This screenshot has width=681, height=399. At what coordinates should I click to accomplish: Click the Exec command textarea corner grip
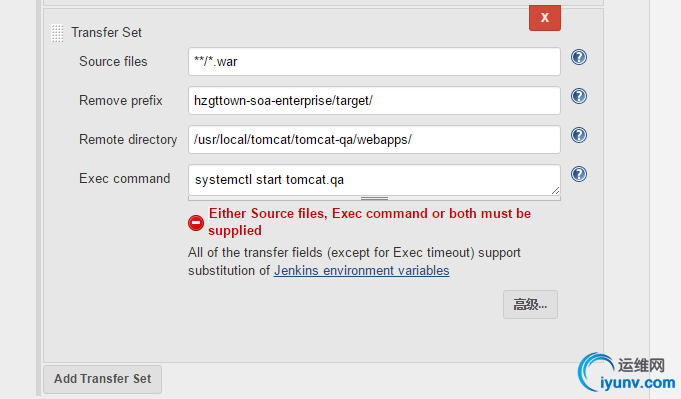click(555, 190)
